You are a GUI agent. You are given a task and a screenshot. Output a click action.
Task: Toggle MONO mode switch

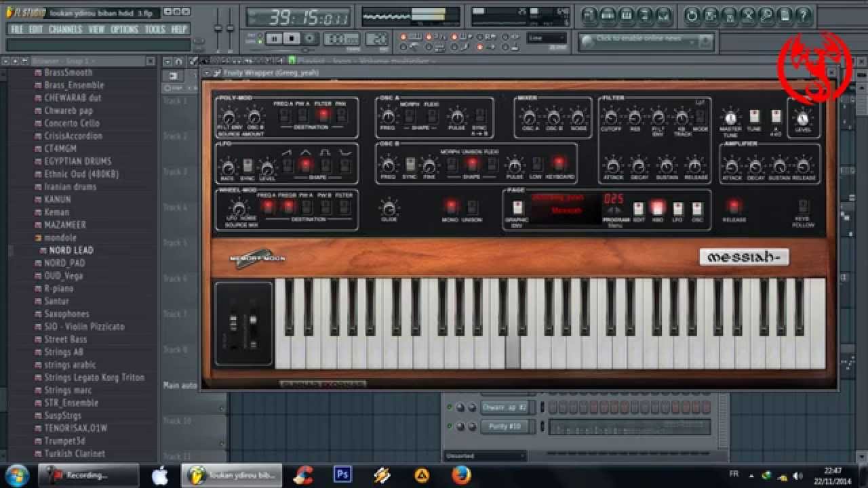coord(451,206)
